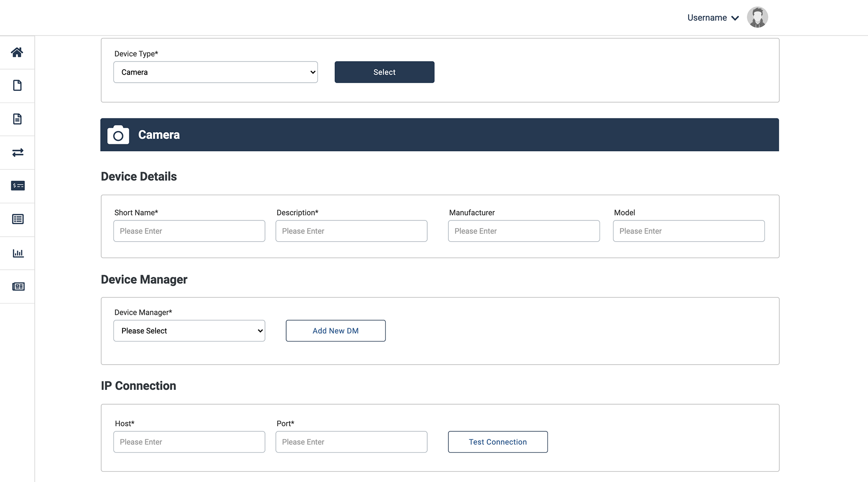Screen dimensions: 868x482
Task: Open the newspaper sidebar icon
Action: [18, 286]
